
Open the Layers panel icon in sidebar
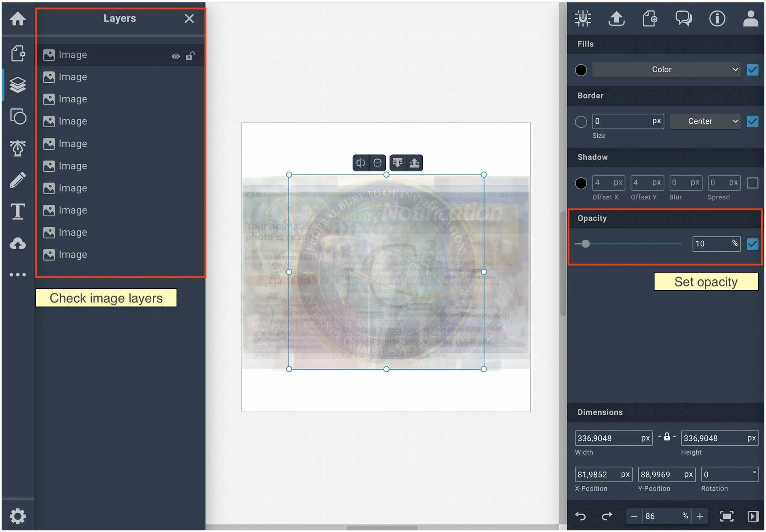17,85
